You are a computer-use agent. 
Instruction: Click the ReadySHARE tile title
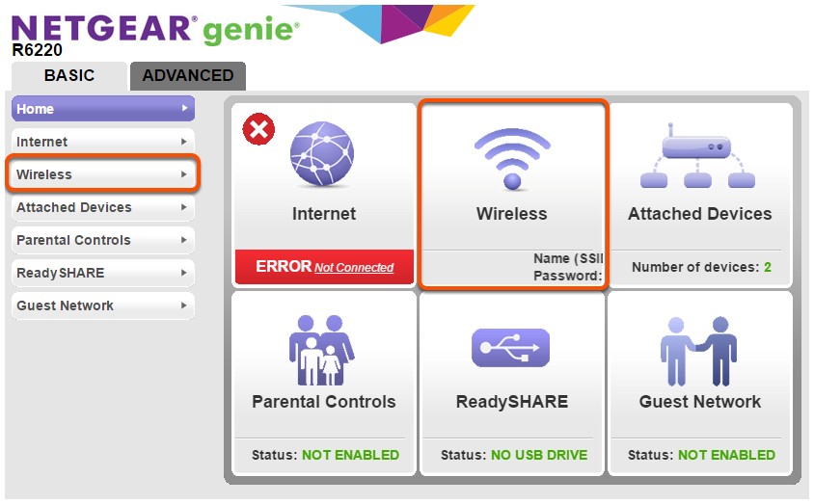click(x=512, y=402)
